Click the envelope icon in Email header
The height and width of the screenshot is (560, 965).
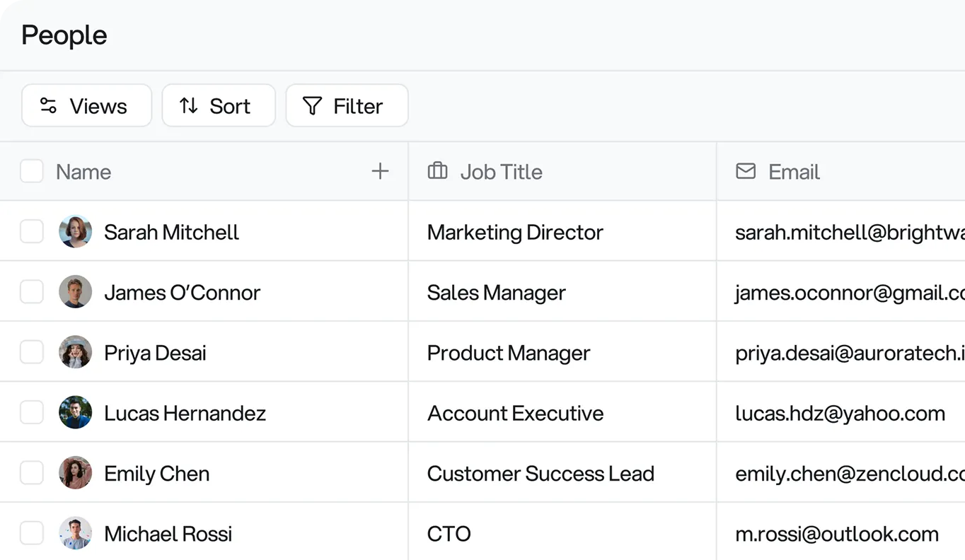point(745,171)
